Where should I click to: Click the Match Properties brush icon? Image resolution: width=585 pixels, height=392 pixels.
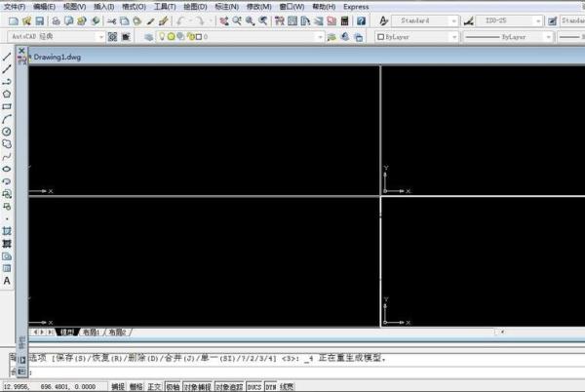(150, 20)
